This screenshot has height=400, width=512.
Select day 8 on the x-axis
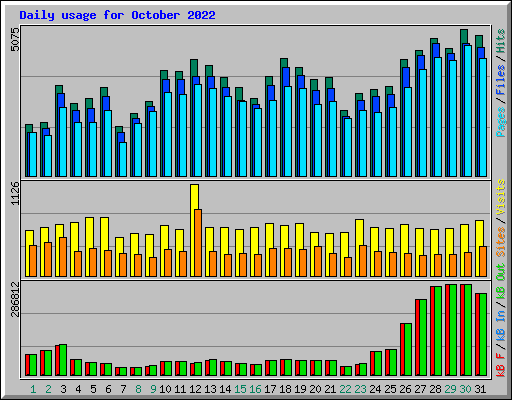(138, 389)
